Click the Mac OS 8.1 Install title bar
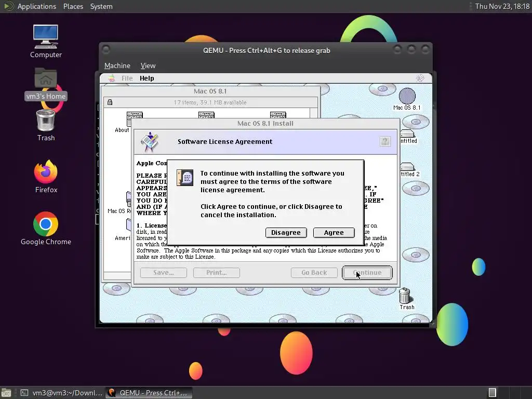532x399 pixels. (265, 124)
